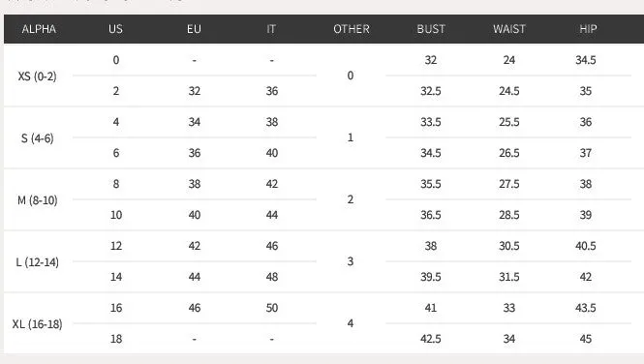Click the IT size 50 cell

pyautogui.click(x=272, y=308)
